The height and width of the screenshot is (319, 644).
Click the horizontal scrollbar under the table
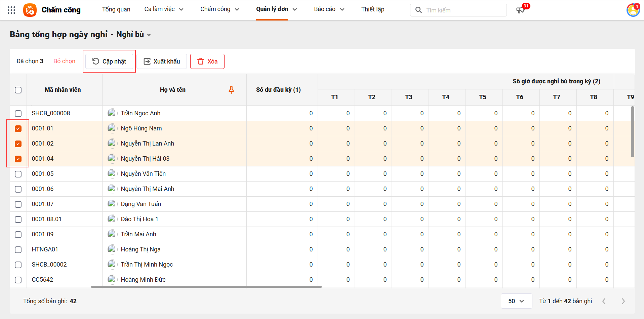tap(206, 287)
